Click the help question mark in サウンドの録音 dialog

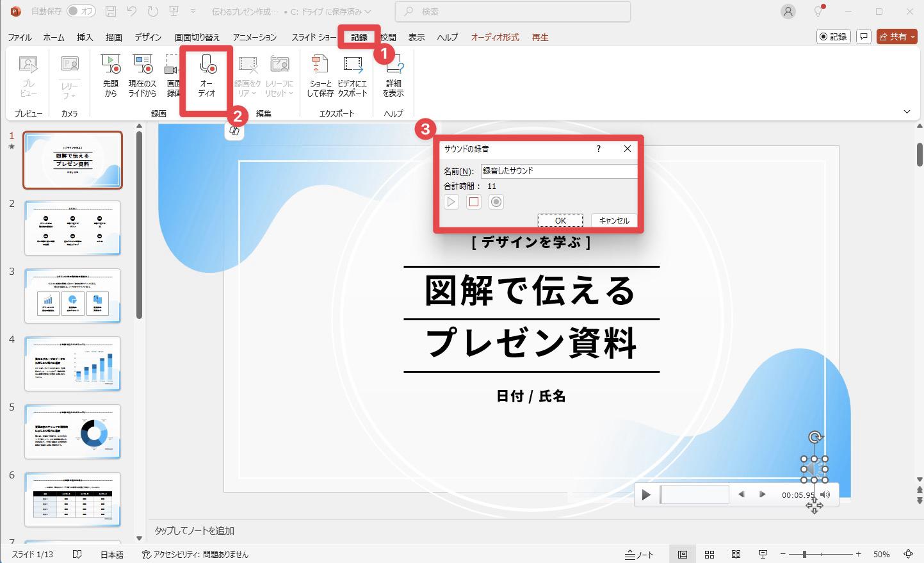[x=599, y=149]
